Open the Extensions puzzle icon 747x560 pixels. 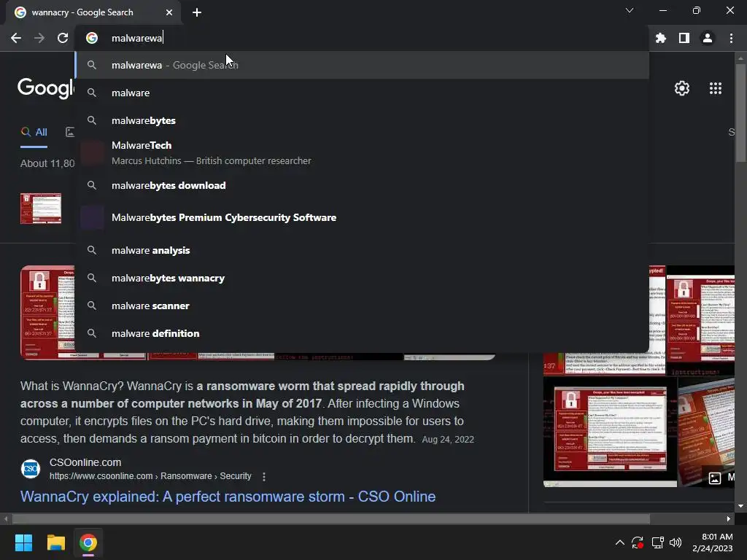(x=660, y=38)
